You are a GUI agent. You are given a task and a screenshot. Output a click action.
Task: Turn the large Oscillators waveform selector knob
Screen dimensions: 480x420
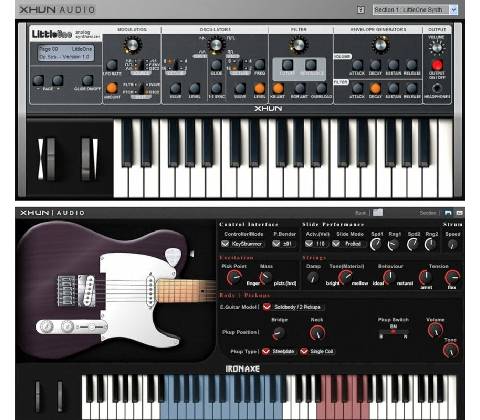(x=216, y=45)
